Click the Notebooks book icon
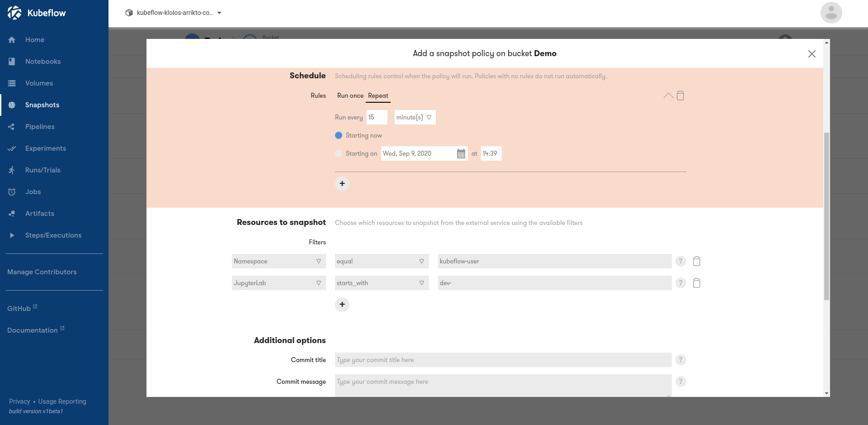868x425 pixels. (x=12, y=62)
